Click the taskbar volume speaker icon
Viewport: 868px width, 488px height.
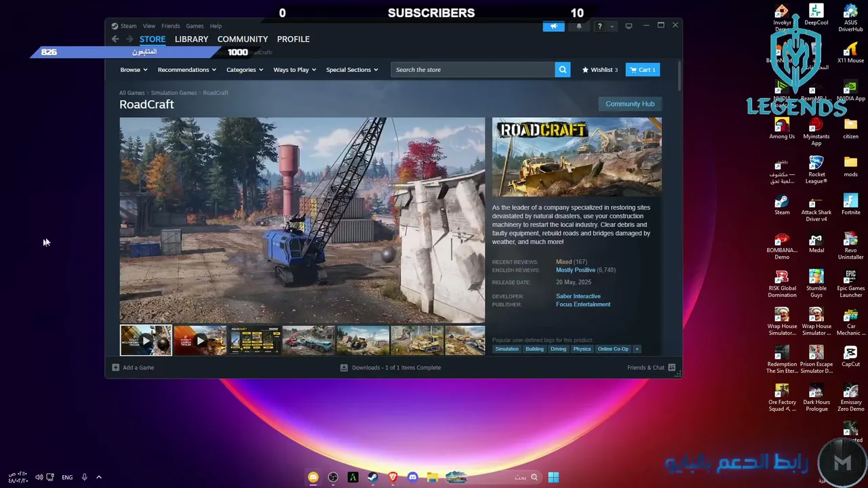point(39,477)
